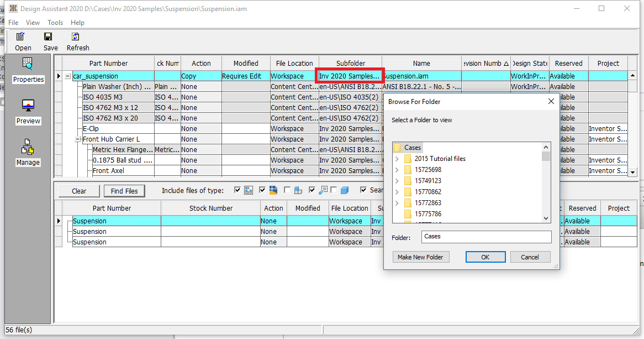Collapse the Front Hub Carrier L branch

click(78, 139)
